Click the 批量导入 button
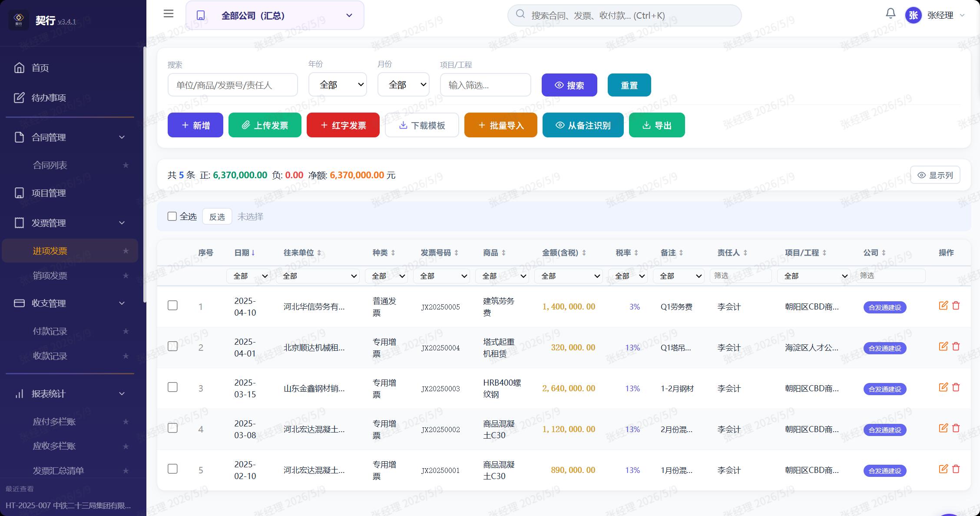 501,125
